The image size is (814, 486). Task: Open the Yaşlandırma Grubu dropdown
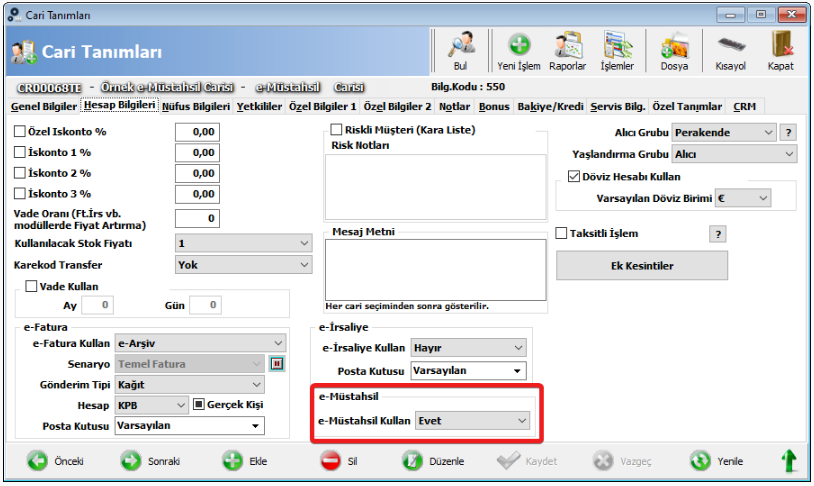(735, 154)
